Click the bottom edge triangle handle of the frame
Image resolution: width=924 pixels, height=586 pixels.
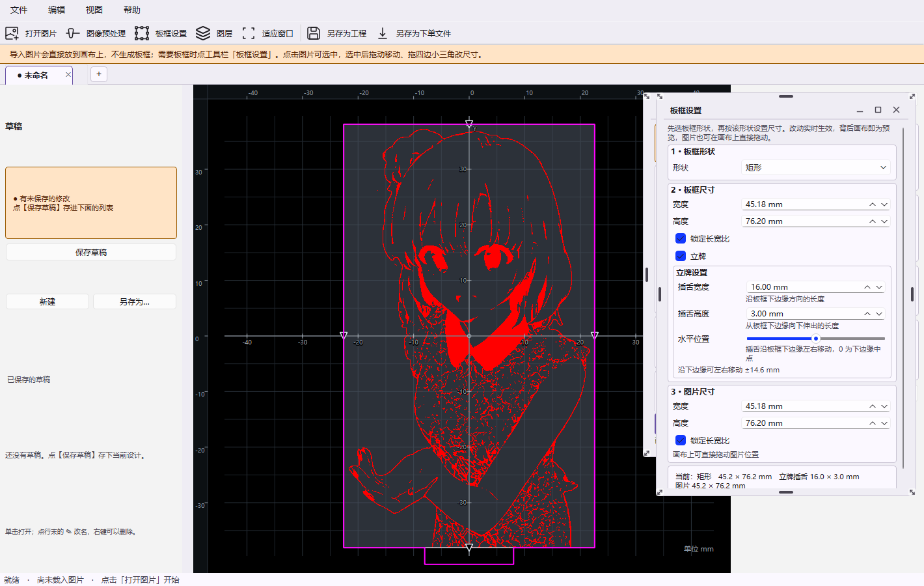click(469, 548)
